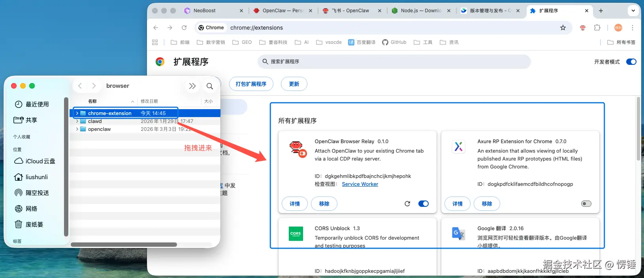
Task: Click 移除 for Axure RP Extension
Action: coord(487,204)
